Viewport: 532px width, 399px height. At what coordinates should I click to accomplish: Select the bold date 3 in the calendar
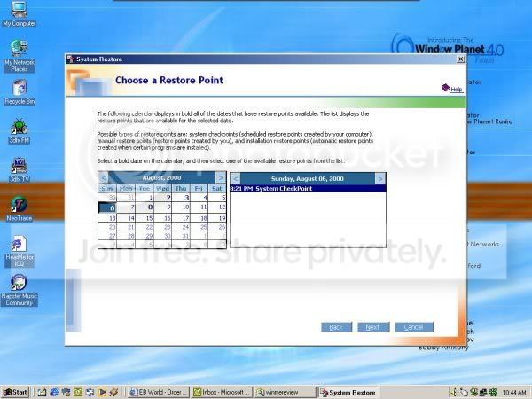[181, 198]
